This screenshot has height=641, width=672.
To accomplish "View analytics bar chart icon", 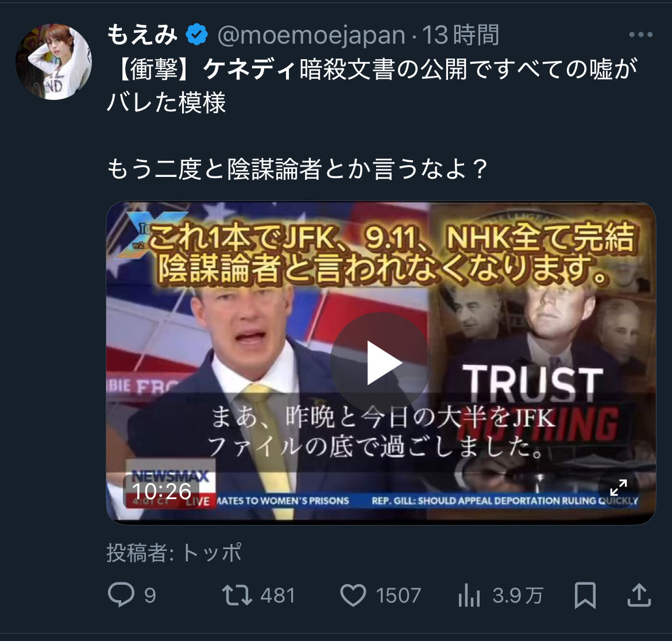I will 469,596.
